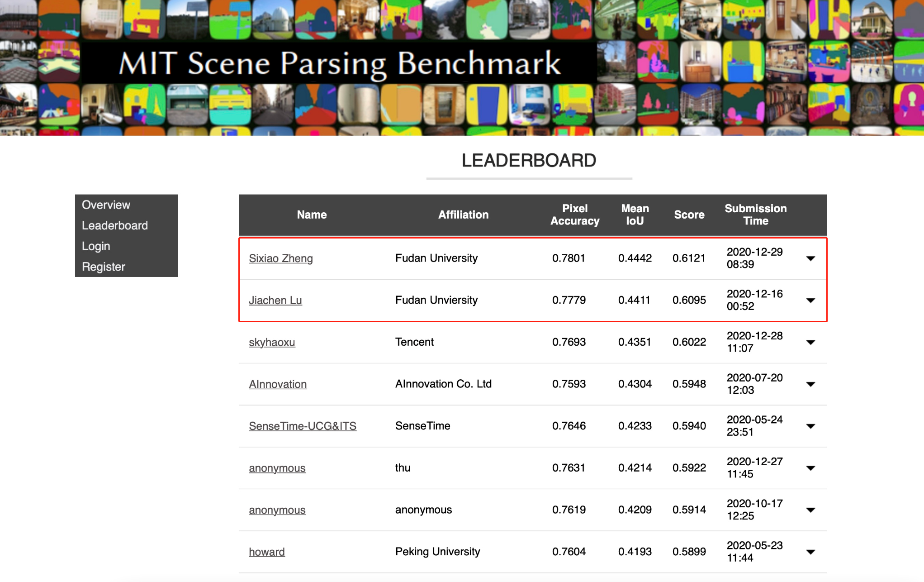This screenshot has width=924, height=582.
Task: Open SenseTime-UCG&ITS link
Action: click(303, 426)
